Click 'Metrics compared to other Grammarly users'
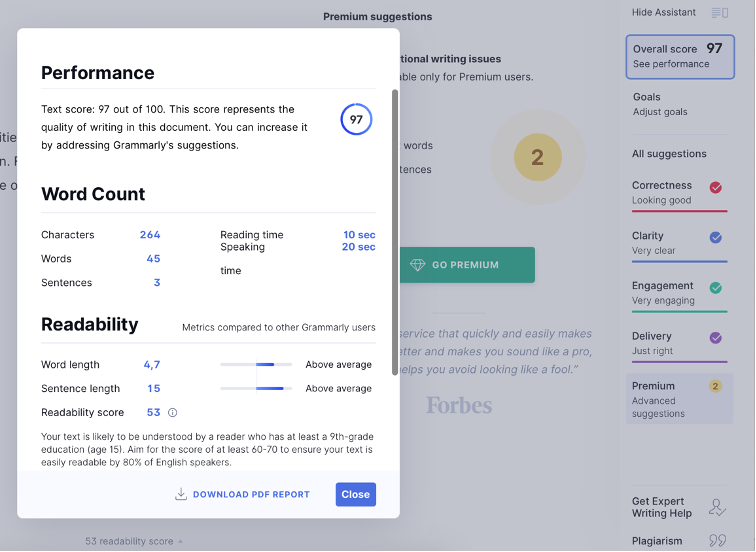The height and width of the screenshot is (552, 756). tap(279, 327)
